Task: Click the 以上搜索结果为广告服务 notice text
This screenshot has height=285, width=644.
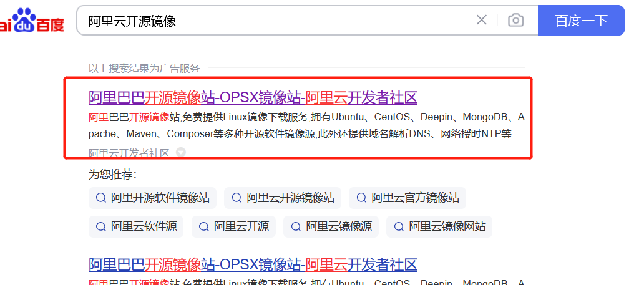Action: pyautogui.click(x=144, y=68)
